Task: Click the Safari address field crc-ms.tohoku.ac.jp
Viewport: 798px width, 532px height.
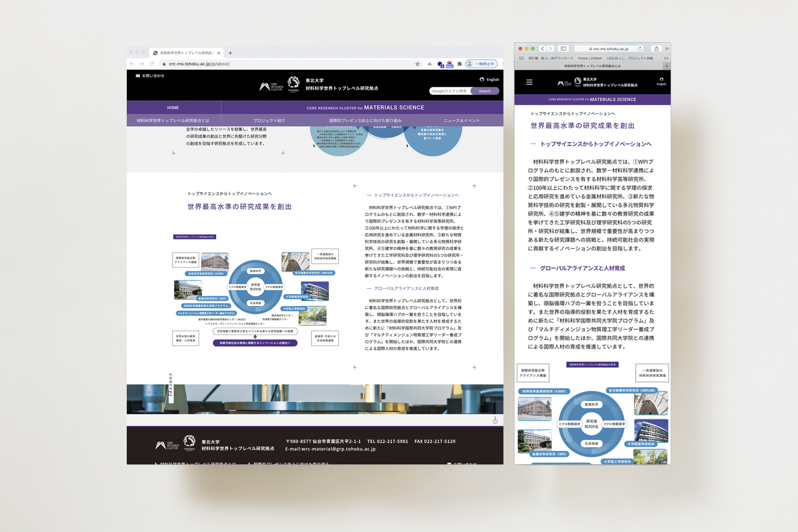Action: [x=609, y=49]
